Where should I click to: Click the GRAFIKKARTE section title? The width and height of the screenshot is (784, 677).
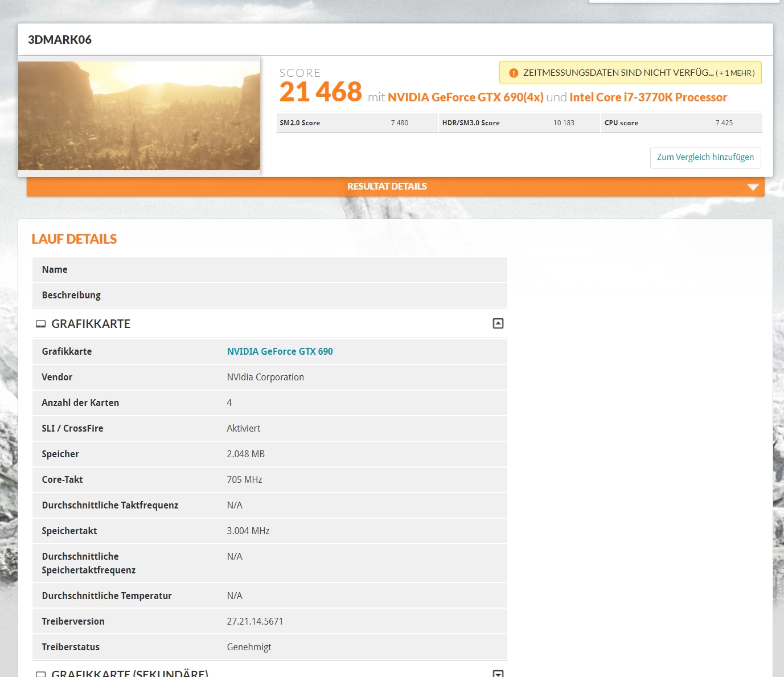pyautogui.click(x=91, y=324)
